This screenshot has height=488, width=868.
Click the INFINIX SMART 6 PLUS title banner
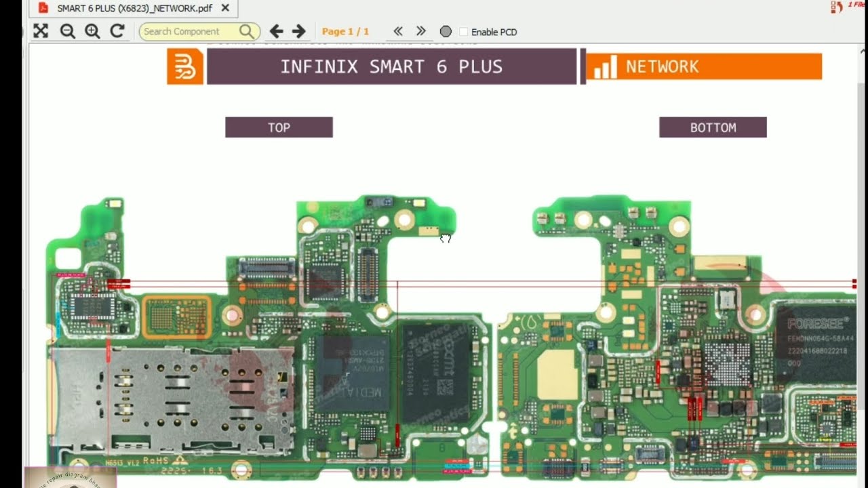tap(391, 66)
